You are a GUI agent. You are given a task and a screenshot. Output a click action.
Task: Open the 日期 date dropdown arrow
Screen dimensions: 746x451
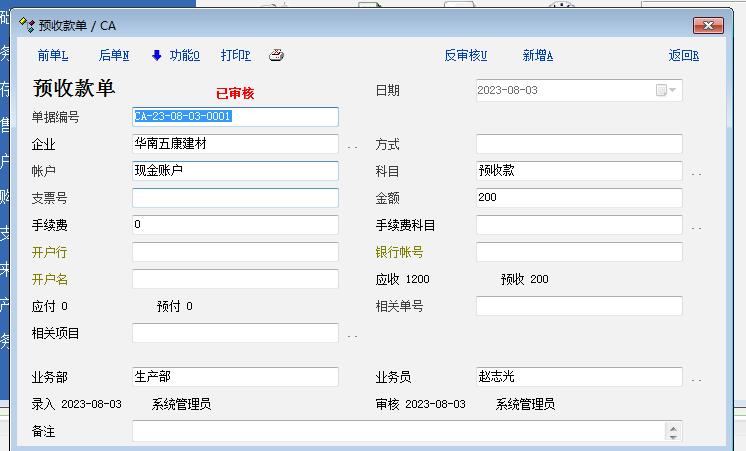pos(674,90)
